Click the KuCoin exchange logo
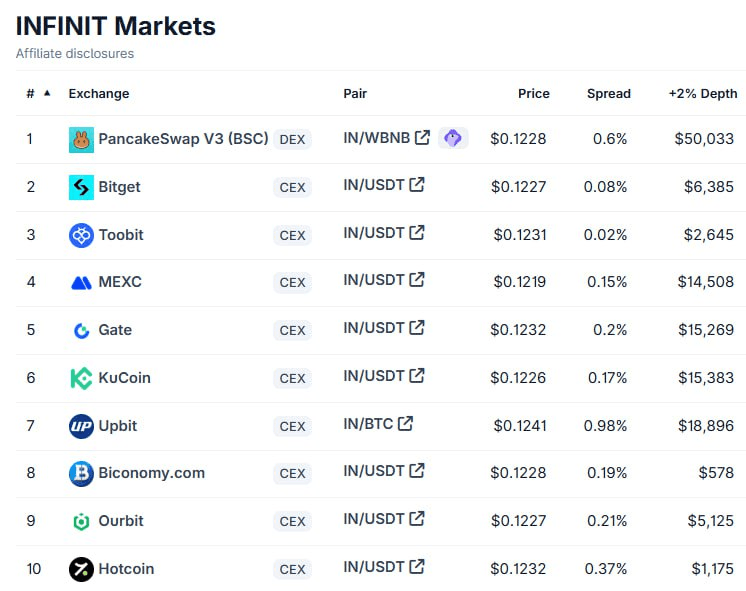This screenshot has width=746, height=591. [81, 378]
